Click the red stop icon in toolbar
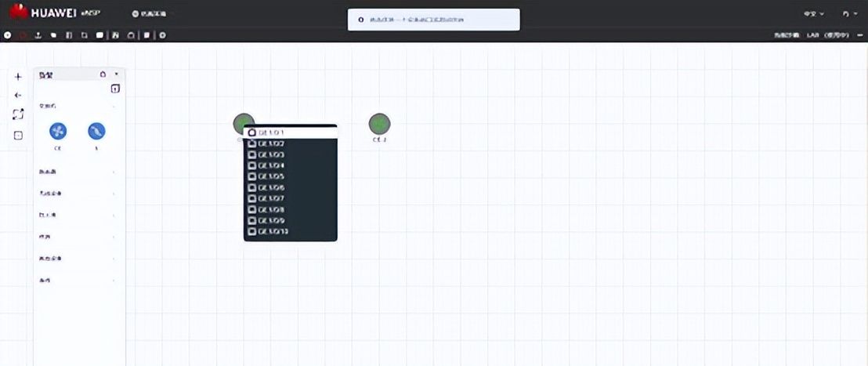The image size is (868, 366). tap(22, 35)
